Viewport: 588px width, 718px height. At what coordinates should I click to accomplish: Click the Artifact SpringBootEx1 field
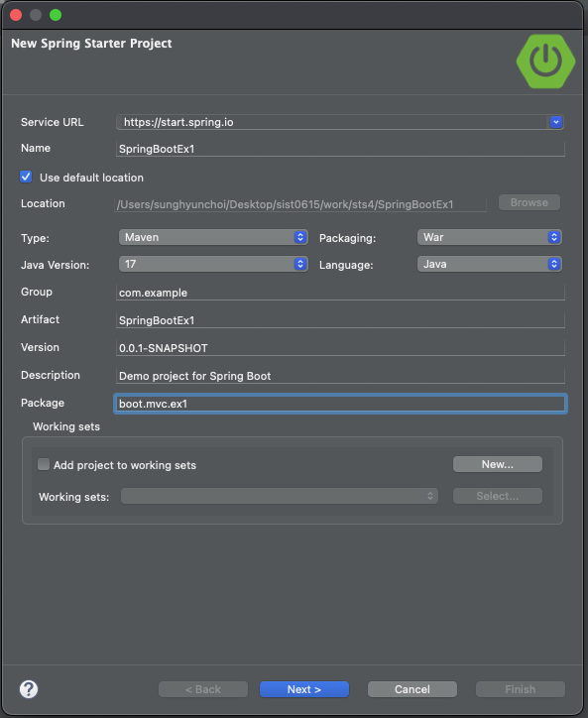[340, 320]
